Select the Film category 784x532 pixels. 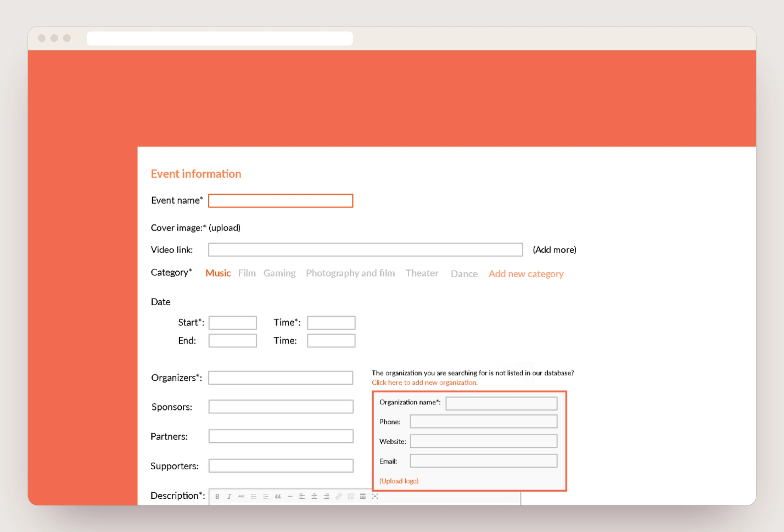pos(247,273)
